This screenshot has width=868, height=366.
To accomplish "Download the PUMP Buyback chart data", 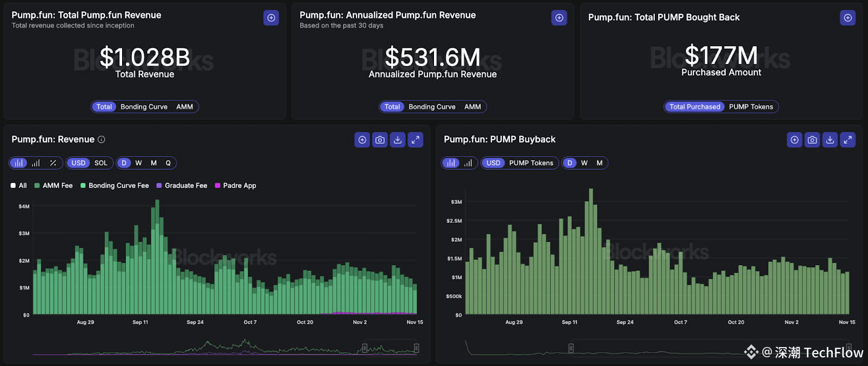I will (x=830, y=140).
